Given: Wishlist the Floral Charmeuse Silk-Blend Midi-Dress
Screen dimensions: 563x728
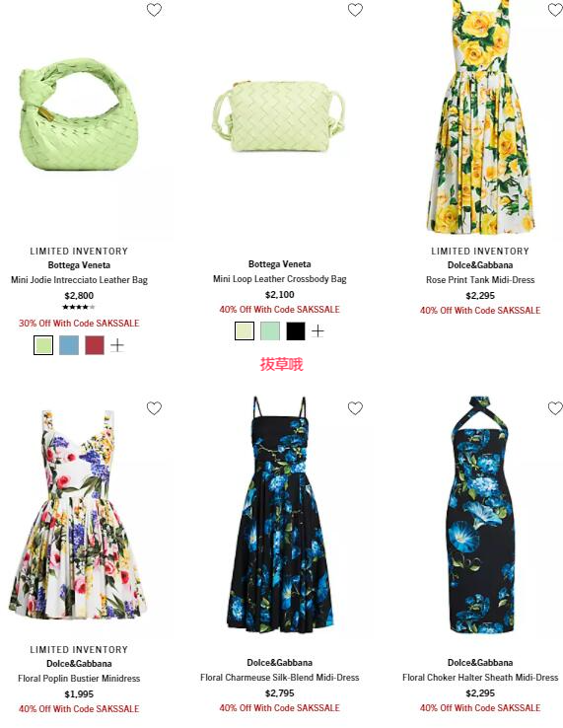Looking at the screenshot, I should coord(355,408).
